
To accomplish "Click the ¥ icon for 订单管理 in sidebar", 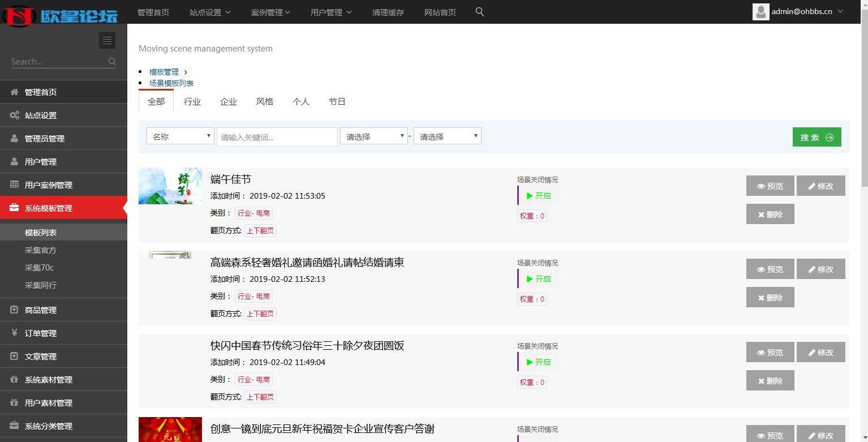I will click(x=15, y=333).
